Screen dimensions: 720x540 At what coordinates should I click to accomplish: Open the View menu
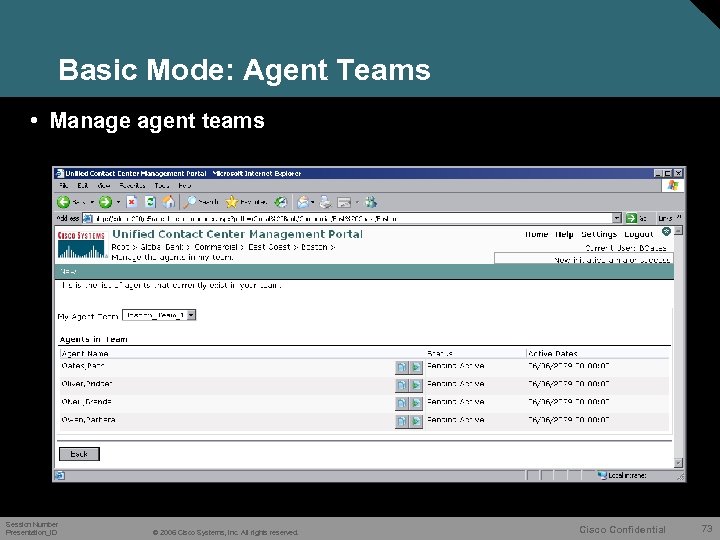(104, 186)
